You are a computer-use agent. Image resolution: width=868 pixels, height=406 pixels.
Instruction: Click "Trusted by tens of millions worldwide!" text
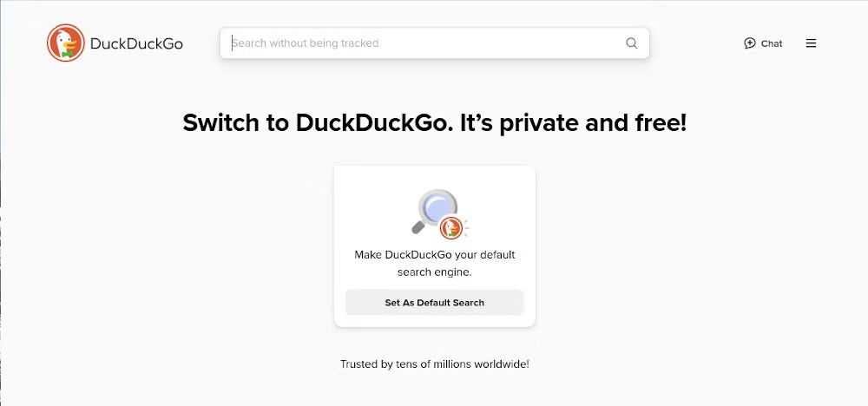435,364
